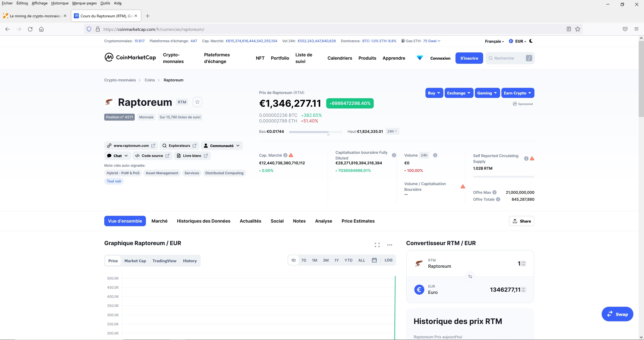644x340 pixels.
Task: Go back to previous page
Action: 8,29
